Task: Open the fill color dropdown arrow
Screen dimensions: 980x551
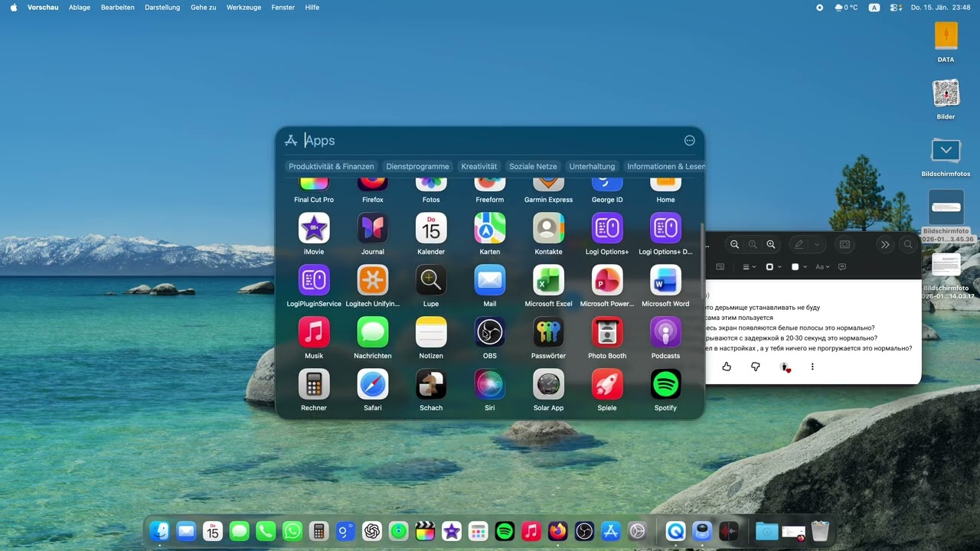Action: point(805,267)
